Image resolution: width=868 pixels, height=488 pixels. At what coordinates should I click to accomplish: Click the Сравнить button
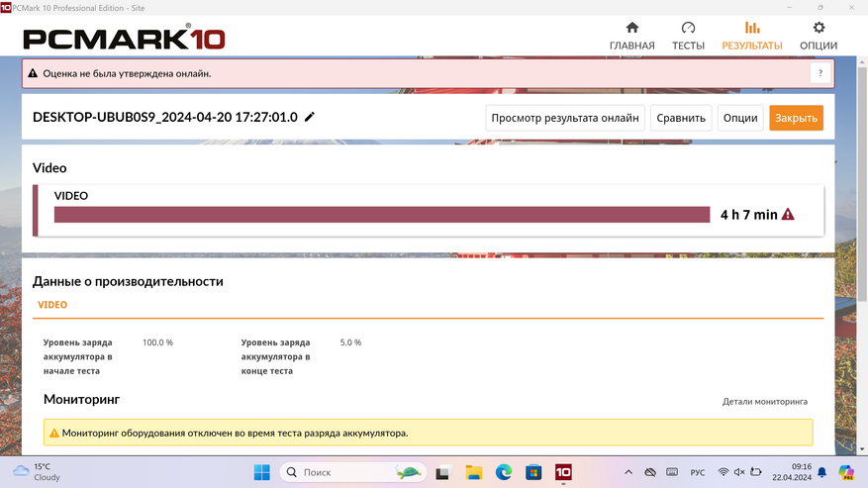click(x=680, y=118)
